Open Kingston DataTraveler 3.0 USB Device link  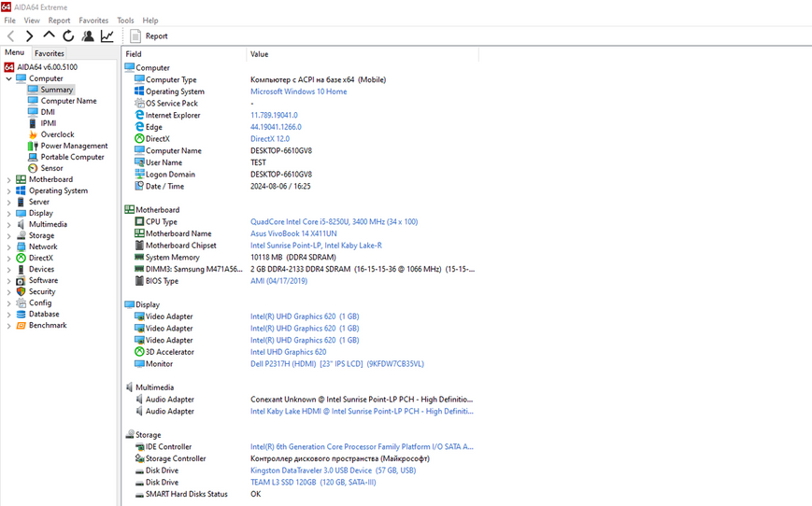click(333, 471)
